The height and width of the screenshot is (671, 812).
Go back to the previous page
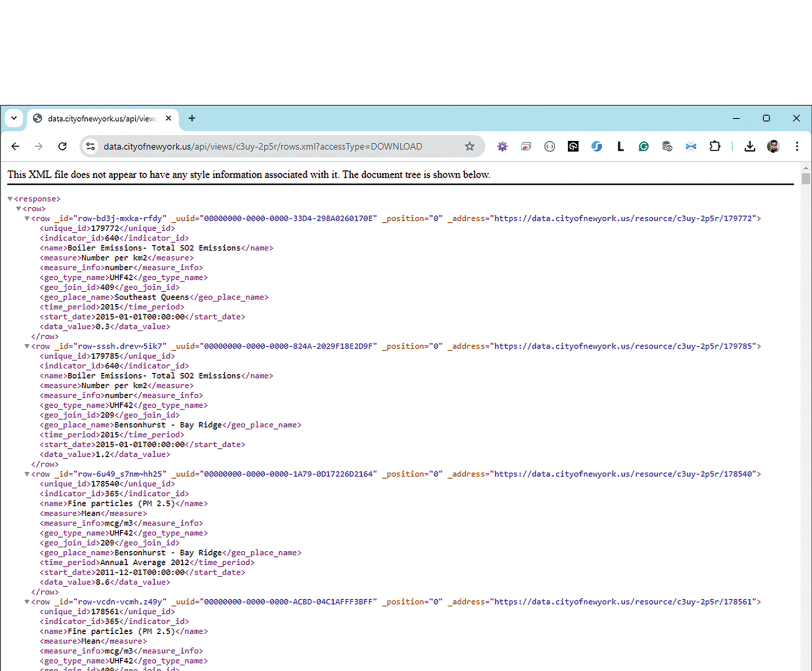(15, 146)
